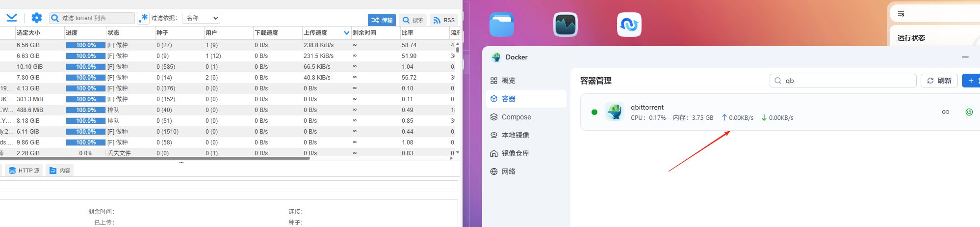Open the RSS tab
Image resolution: width=980 pixels, height=227 pixels.
click(x=443, y=20)
